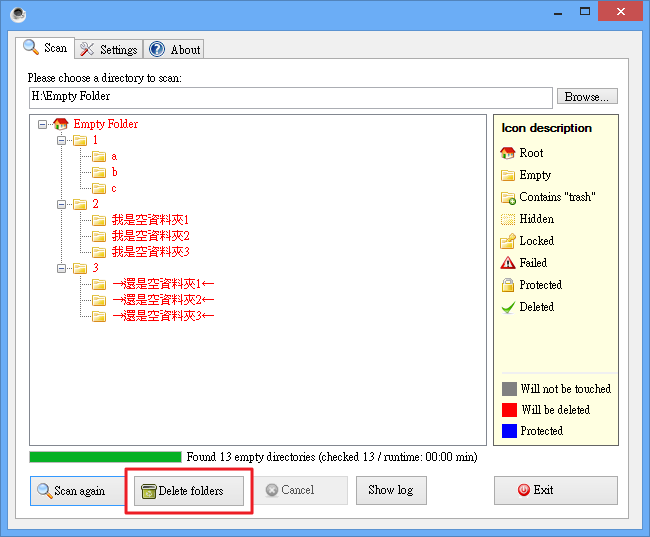Click the red Will be deleted swatch
This screenshot has height=537, width=650.
pyautogui.click(x=509, y=410)
